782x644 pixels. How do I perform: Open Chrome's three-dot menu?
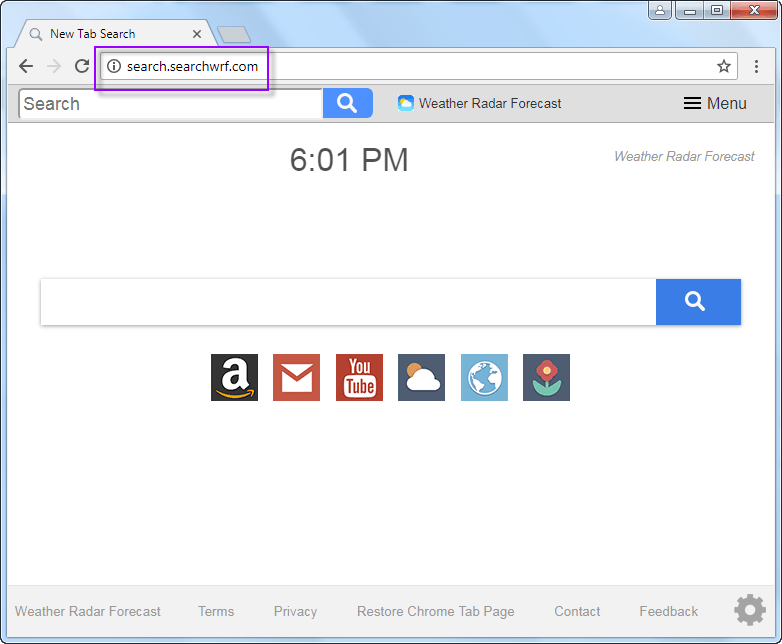click(756, 67)
